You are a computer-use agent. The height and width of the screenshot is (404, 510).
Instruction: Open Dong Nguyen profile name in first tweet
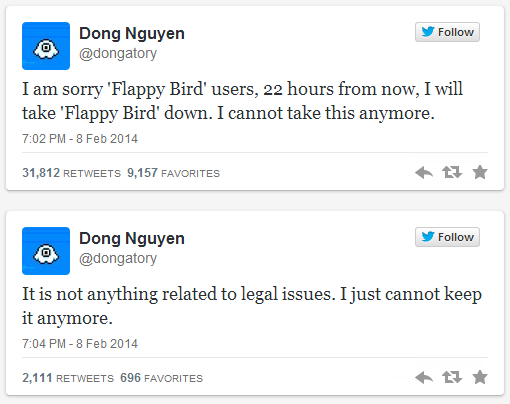[132, 34]
